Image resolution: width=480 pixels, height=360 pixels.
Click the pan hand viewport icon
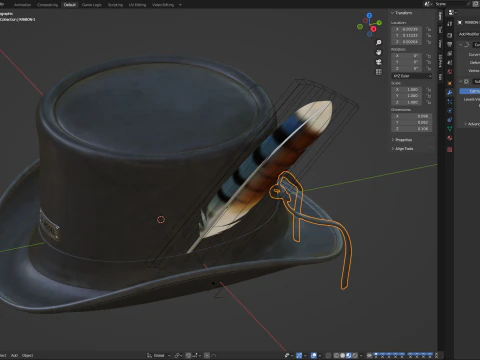(379, 52)
